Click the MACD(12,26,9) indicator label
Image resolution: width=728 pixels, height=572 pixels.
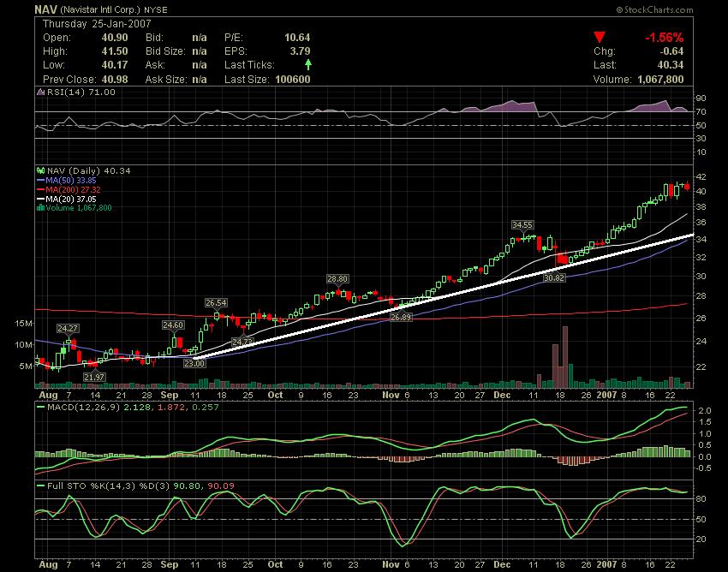point(84,408)
